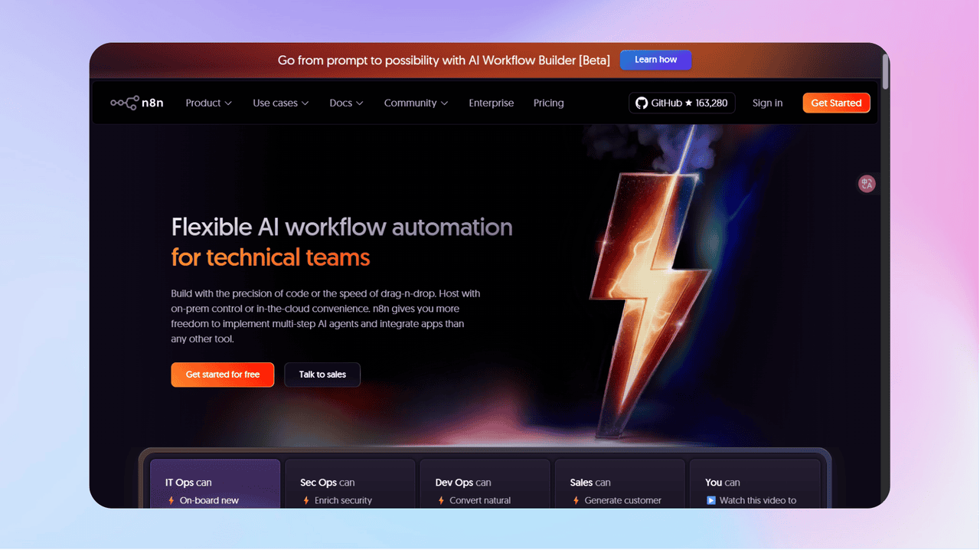The image size is (980, 550).
Task: Click the GitHub octocat icon
Action: [642, 103]
